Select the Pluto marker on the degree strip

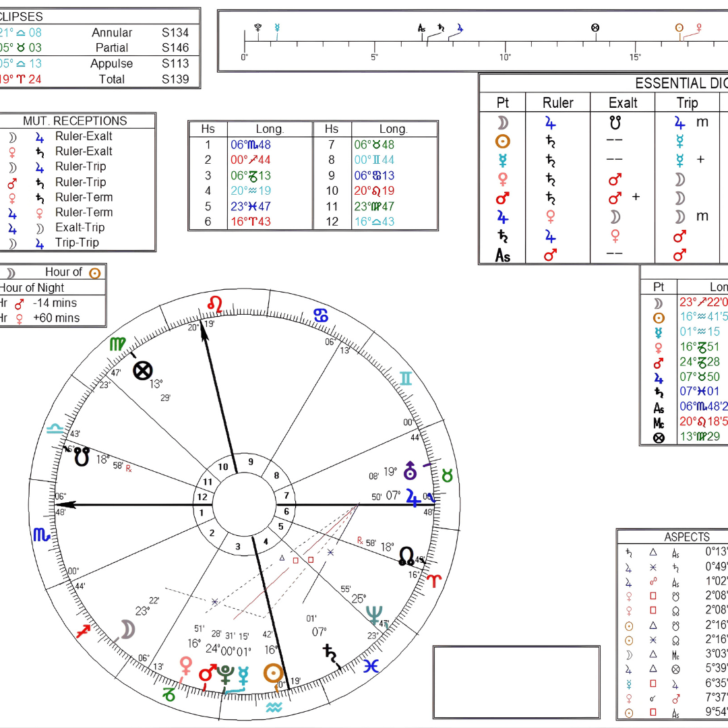point(258,28)
